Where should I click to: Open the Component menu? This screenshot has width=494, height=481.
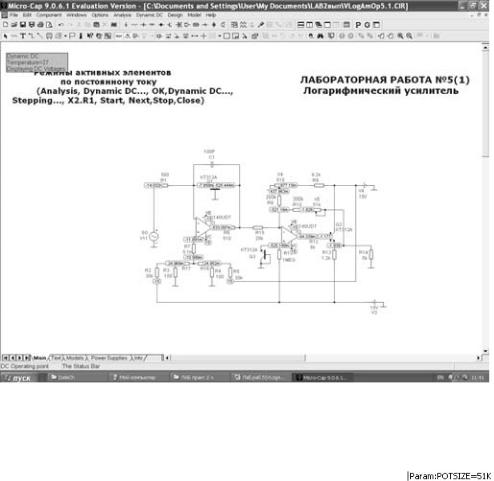(x=49, y=15)
